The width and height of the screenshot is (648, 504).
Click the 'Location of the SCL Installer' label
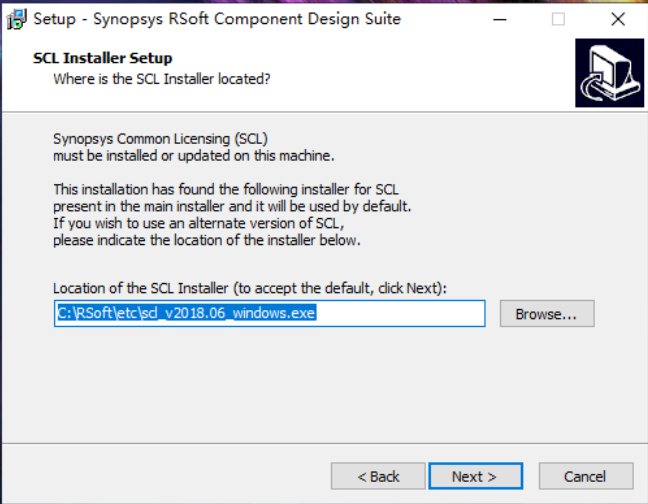pyautogui.click(x=249, y=288)
